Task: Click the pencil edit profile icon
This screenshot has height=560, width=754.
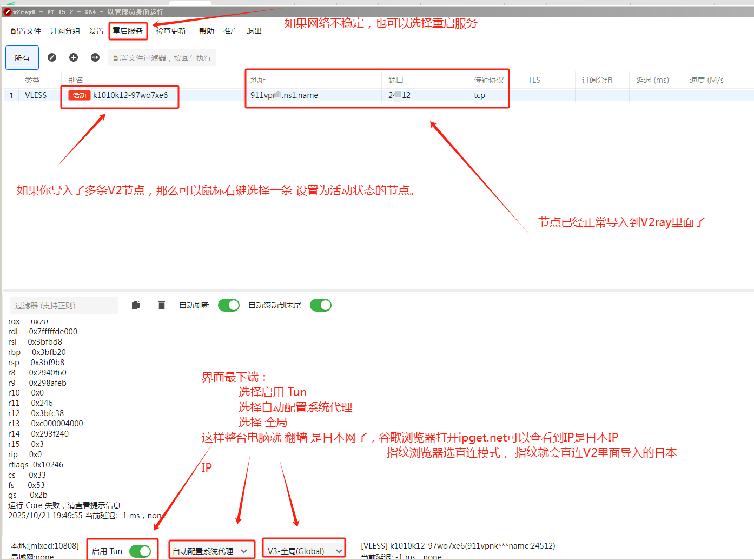Action: point(52,57)
